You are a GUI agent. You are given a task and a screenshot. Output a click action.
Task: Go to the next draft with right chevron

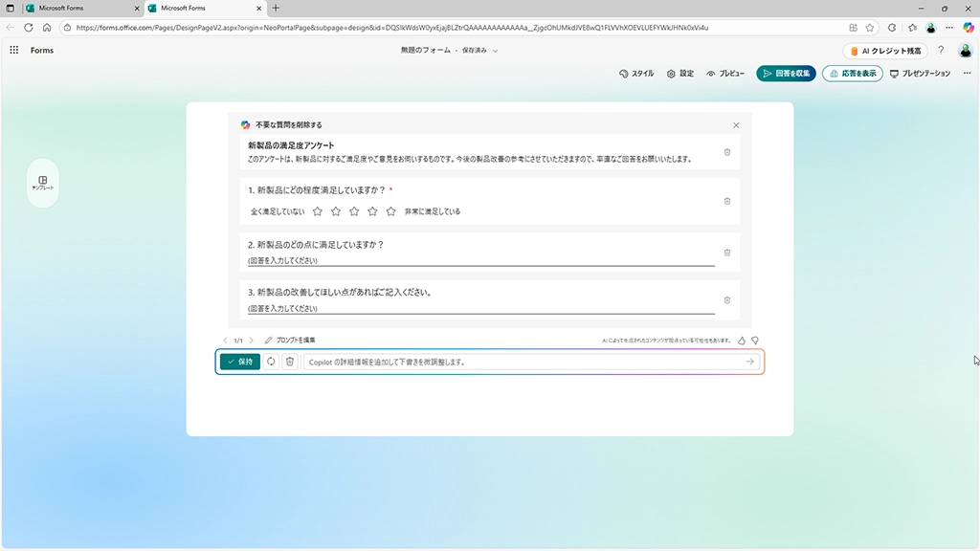pos(252,341)
